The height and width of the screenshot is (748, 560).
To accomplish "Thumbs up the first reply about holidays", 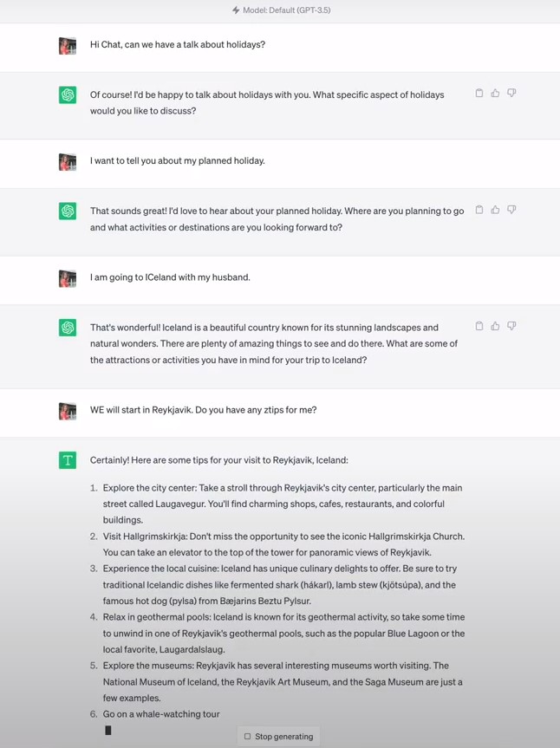I will pyautogui.click(x=495, y=93).
